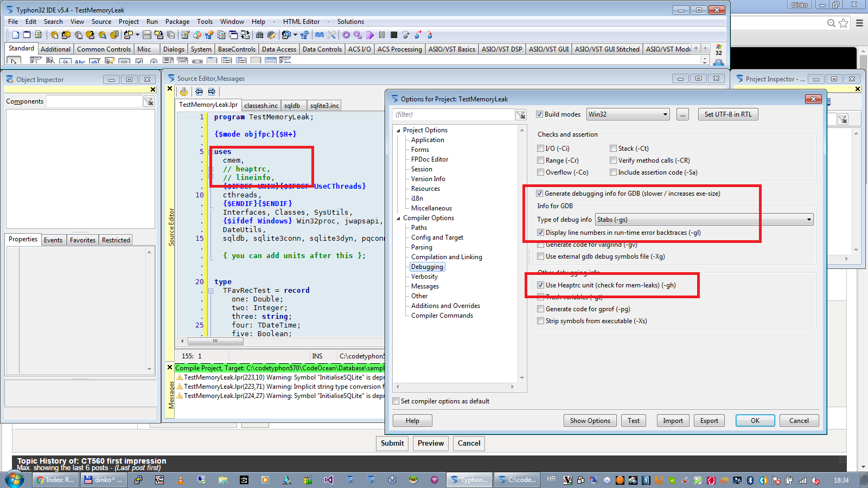Click the Pause debugging icon

pyautogui.click(x=382, y=35)
